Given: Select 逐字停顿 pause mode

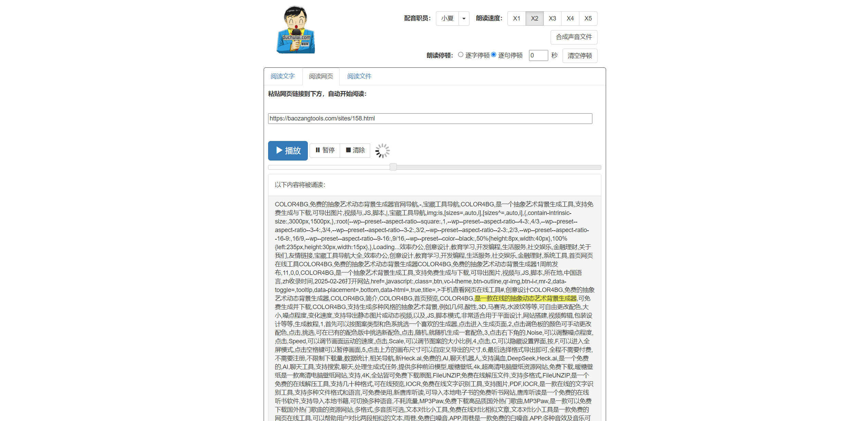Looking at the screenshot, I should [460, 54].
